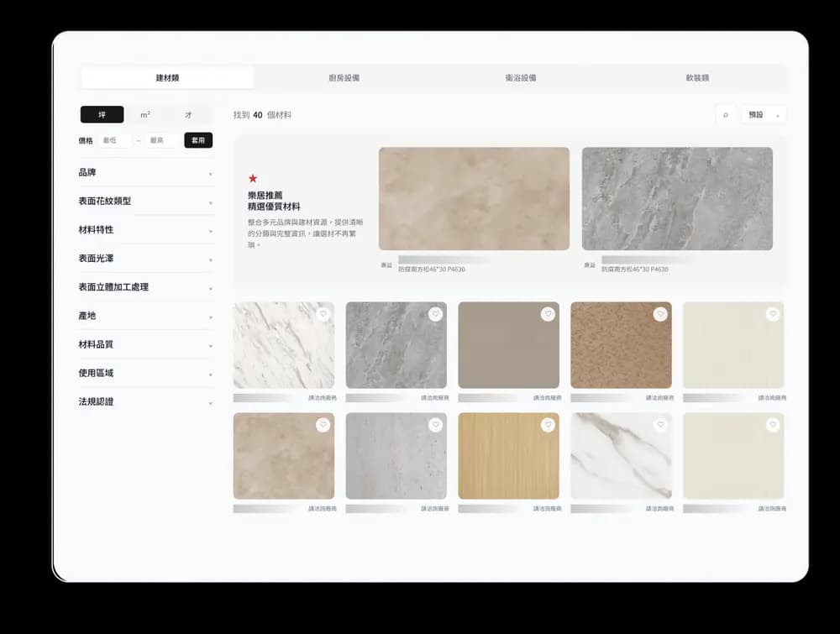Open the wood grain material thumbnail
Viewport: 840px width, 634px height.
(x=509, y=456)
